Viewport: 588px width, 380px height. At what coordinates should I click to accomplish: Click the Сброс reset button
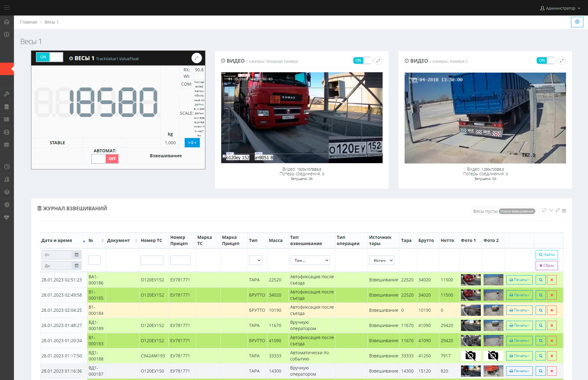click(547, 266)
